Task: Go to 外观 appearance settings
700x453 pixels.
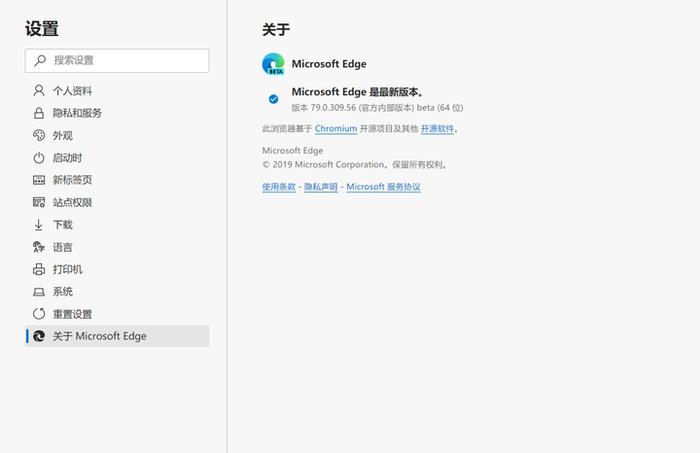Action: pos(117,135)
